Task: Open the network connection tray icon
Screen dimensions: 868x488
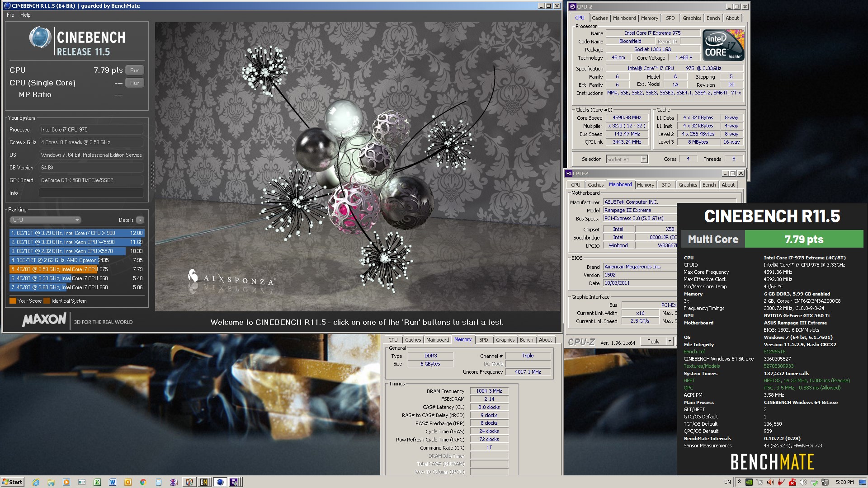Action: coord(825,482)
